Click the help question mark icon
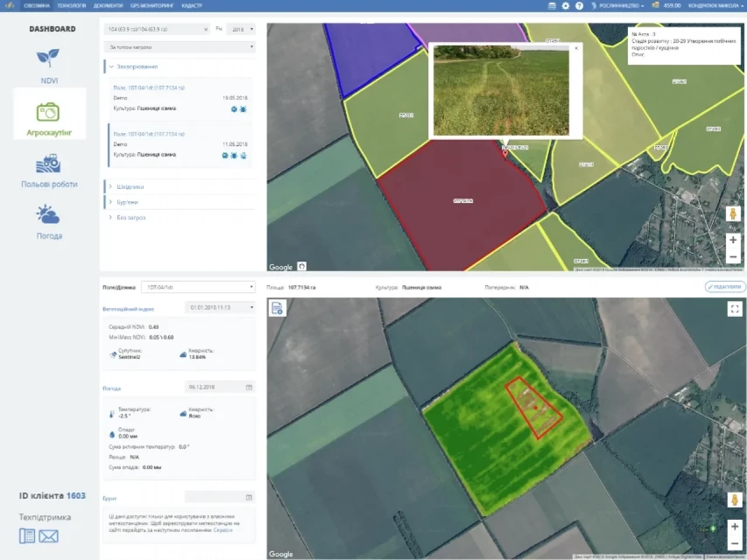This screenshot has width=747, height=560. click(579, 6)
